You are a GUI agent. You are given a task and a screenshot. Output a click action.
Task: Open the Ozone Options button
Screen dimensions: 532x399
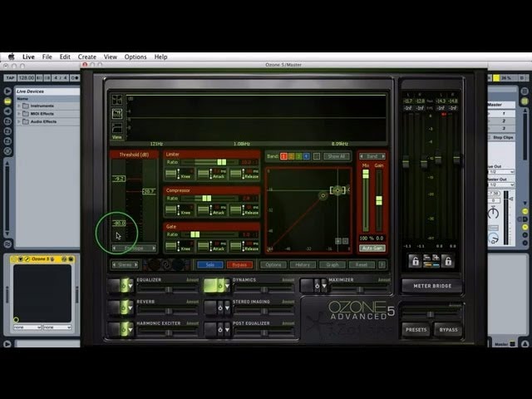click(273, 264)
